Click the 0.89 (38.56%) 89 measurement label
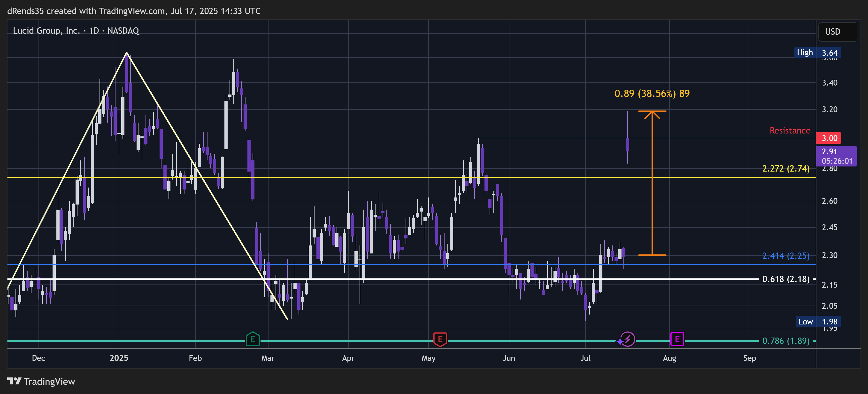Image resolution: width=868 pixels, height=394 pixels. [x=652, y=94]
